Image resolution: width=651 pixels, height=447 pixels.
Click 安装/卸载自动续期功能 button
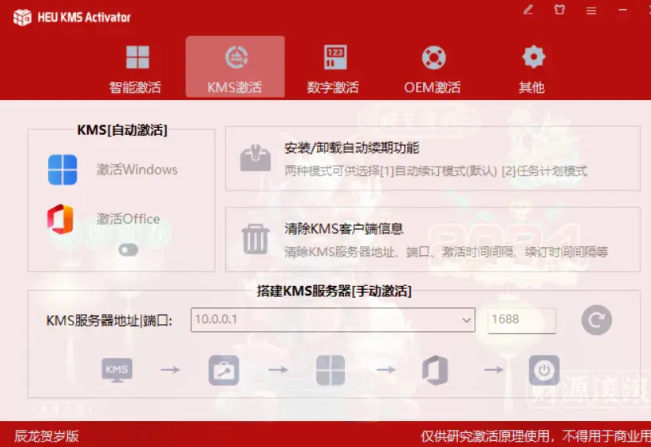tap(432, 158)
